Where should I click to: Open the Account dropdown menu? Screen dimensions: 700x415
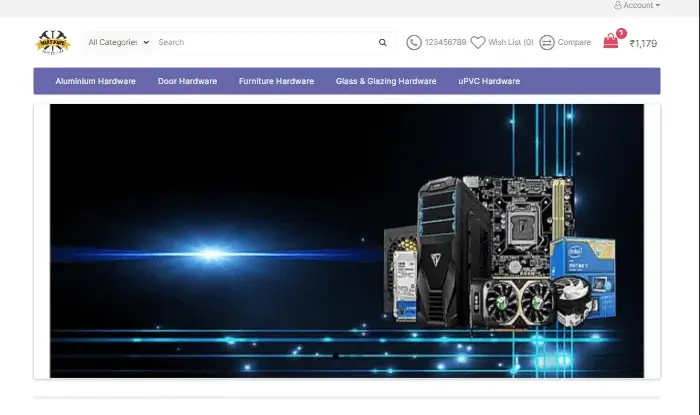[637, 6]
